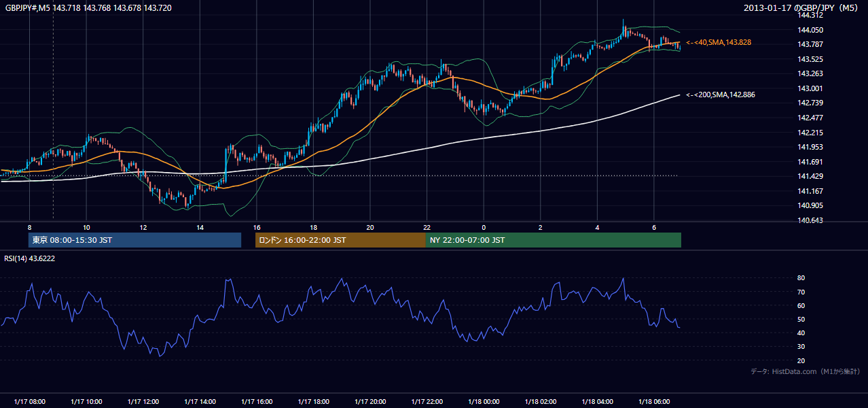
Task: Click price axis value 144.050
Action: 810,30
